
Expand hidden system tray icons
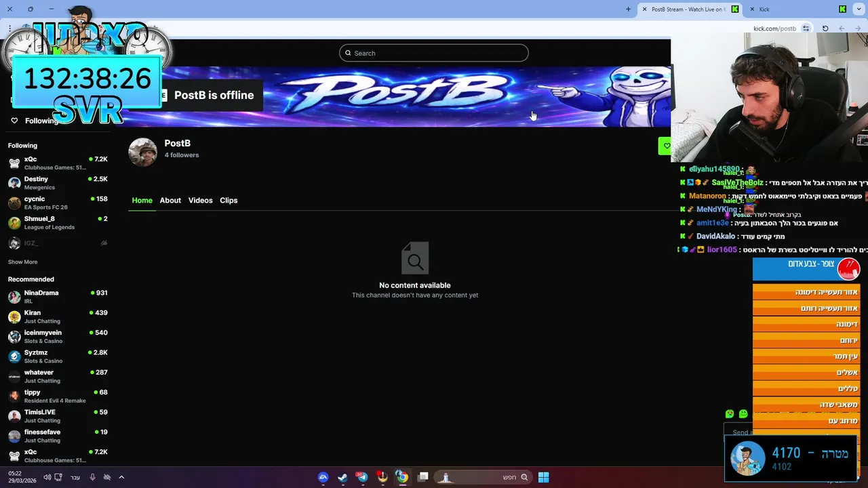pyautogui.click(x=121, y=477)
